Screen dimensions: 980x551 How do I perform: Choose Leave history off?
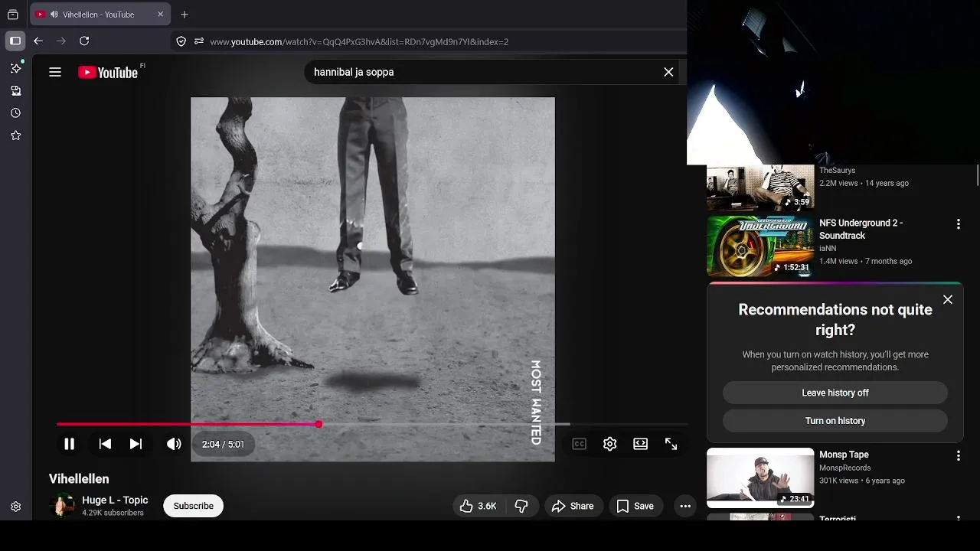tap(835, 393)
